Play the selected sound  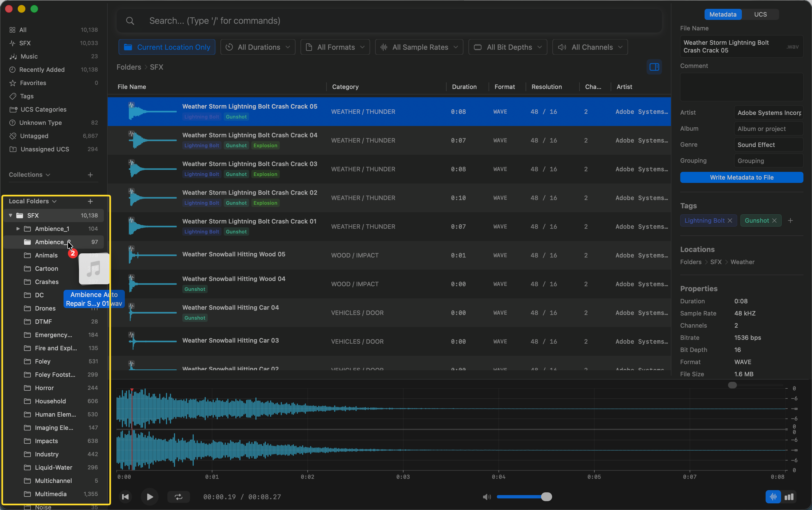point(150,496)
